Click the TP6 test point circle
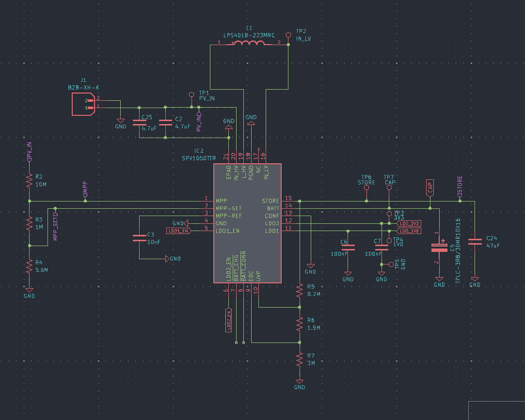The height and width of the screenshot is (420, 525). pos(367,188)
